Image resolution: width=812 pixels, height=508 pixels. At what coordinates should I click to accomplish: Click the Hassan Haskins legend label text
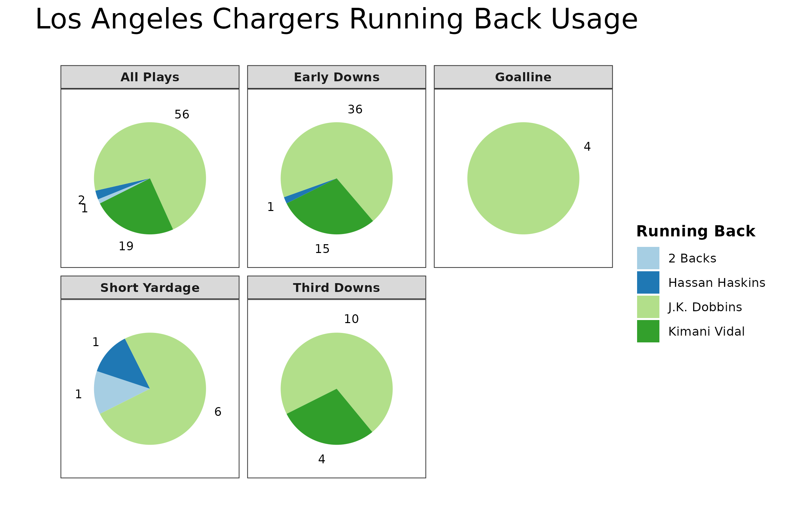click(x=717, y=282)
